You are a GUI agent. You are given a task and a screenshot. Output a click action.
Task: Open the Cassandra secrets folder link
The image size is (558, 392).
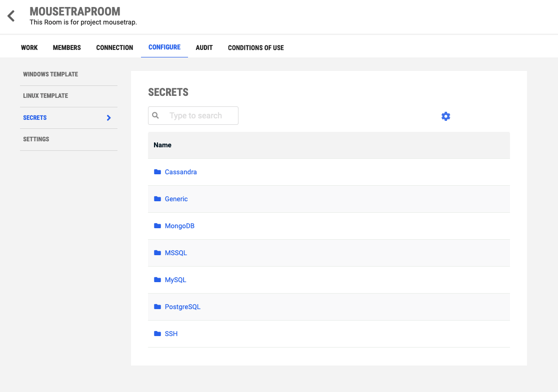pyautogui.click(x=181, y=172)
